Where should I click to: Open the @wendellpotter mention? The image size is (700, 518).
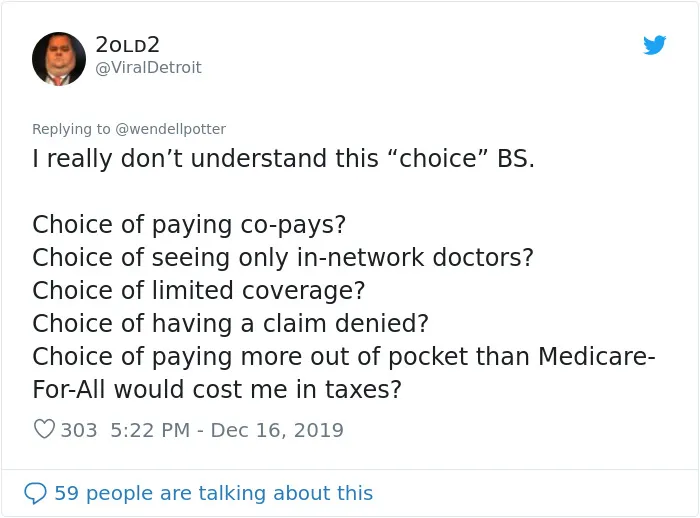[x=171, y=129]
